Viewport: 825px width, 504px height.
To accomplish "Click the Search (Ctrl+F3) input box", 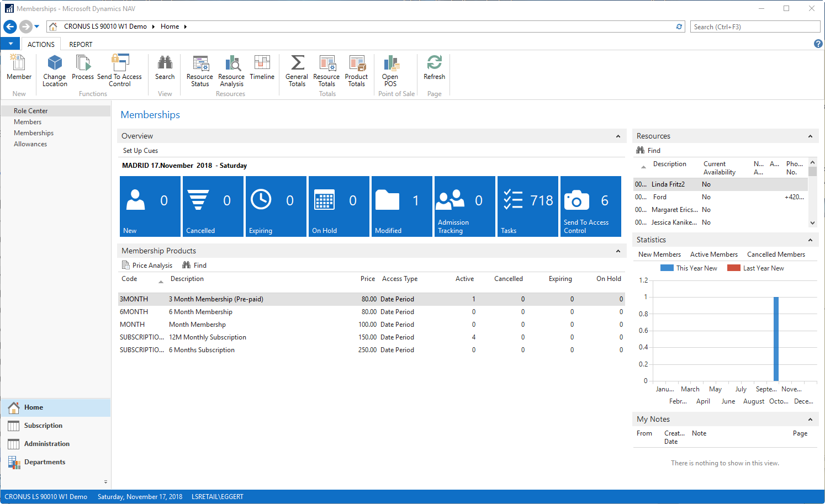I will pos(755,26).
